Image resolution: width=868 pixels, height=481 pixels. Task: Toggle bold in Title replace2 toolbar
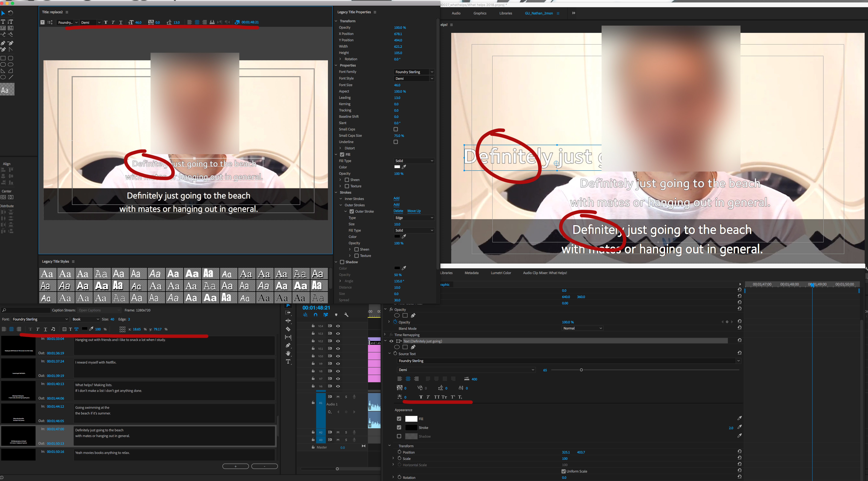pyautogui.click(x=105, y=22)
